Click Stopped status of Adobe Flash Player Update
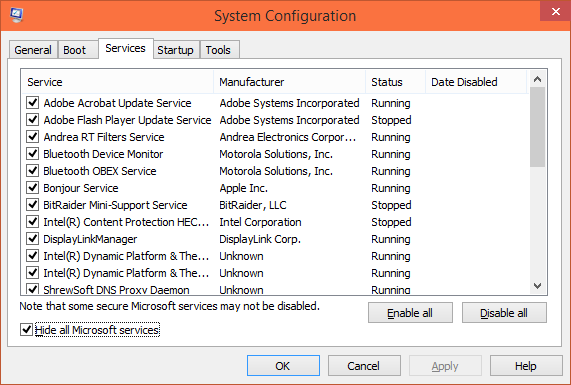The width and height of the screenshot is (571, 385). [x=391, y=120]
